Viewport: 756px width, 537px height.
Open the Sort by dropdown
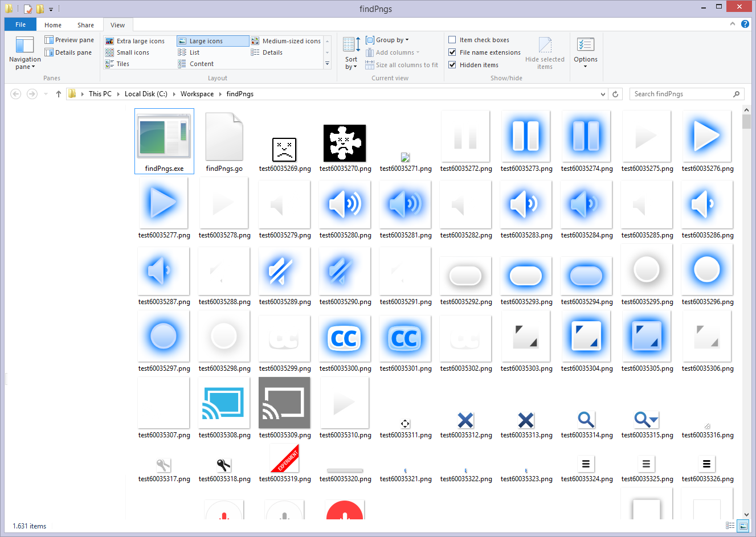tap(351, 63)
